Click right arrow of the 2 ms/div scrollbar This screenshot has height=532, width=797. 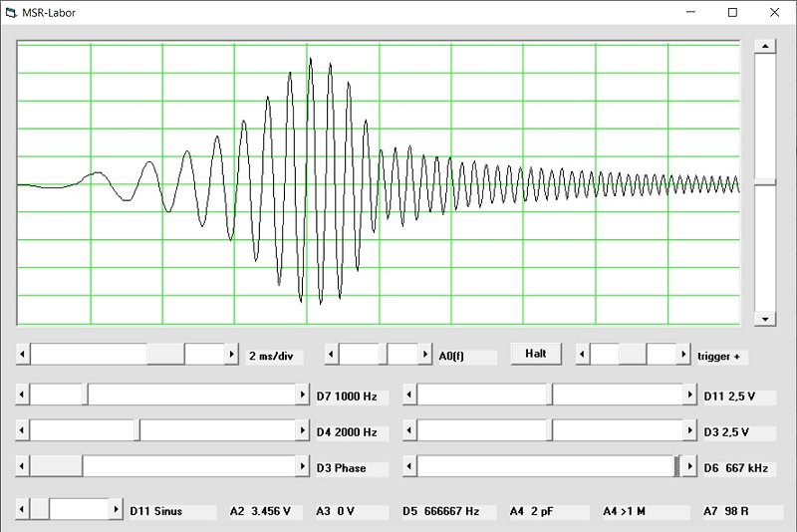click(232, 355)
